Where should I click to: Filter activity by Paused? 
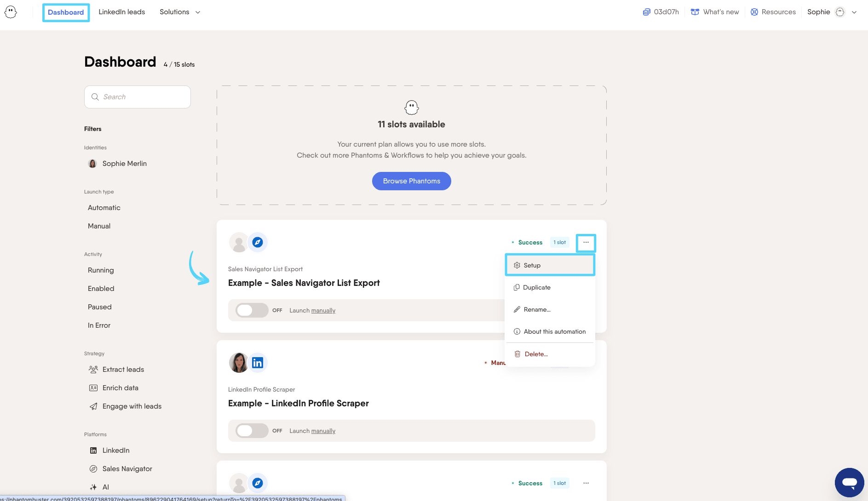pyautogui.click(x=99, y=307)
